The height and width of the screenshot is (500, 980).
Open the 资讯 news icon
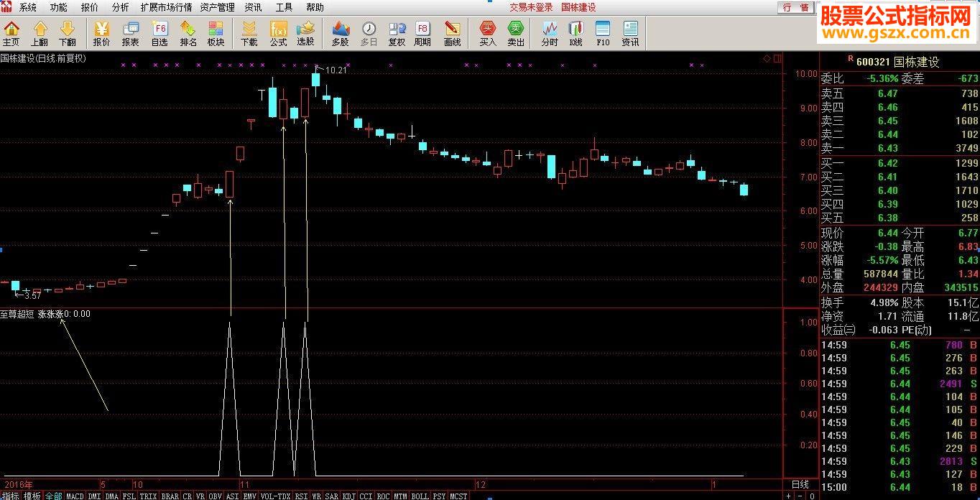(630, 33)
